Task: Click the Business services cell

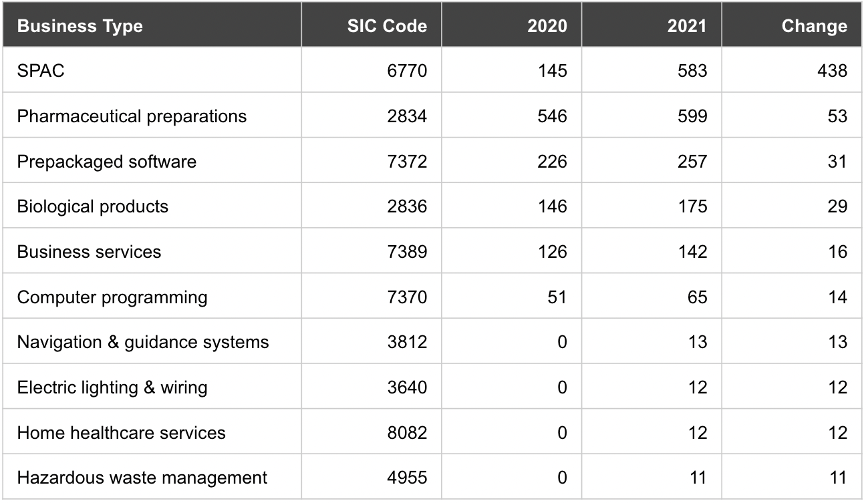Action: click(x=90, y=252)
